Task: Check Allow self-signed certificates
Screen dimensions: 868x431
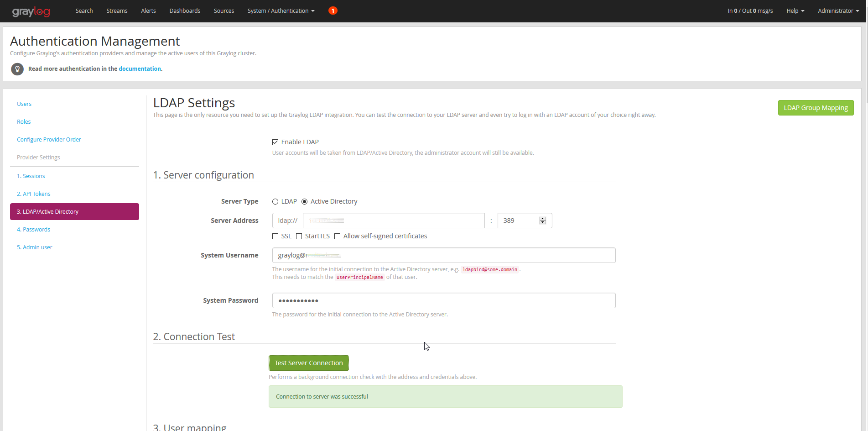Action: [338, 237]
